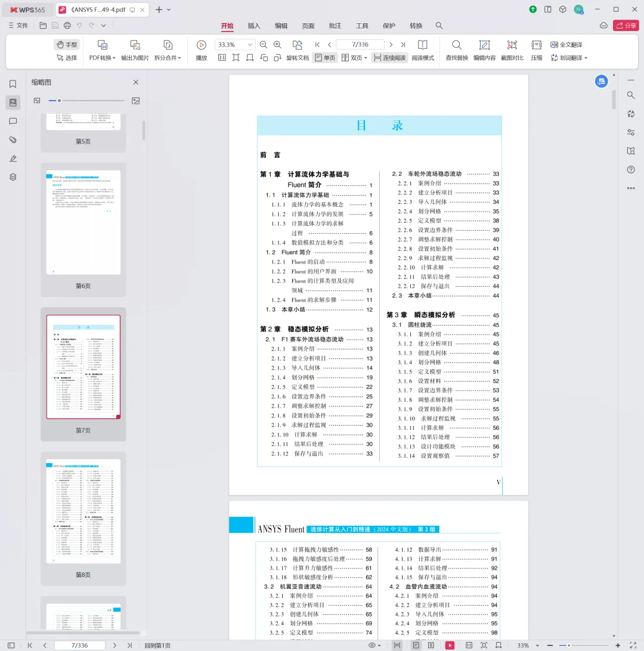
Task: Click 回到第1页 in status bar
Action: point(157,646)
